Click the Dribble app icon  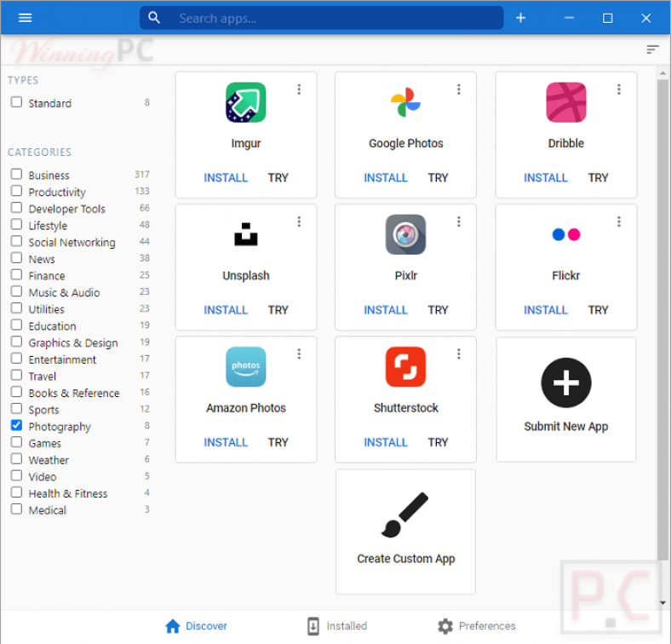[x=565, y=102]
